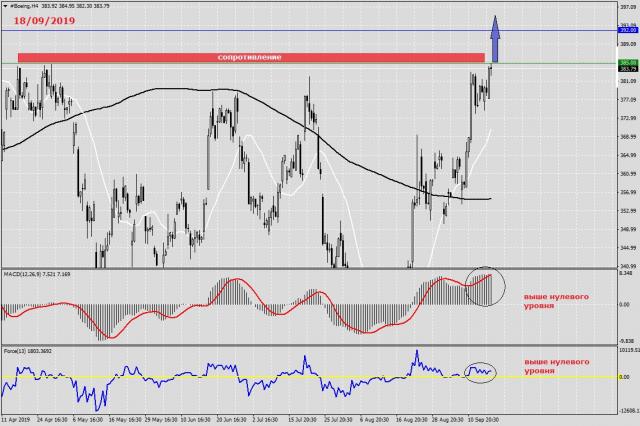The width and height of the screenshot is (640, 426).
Task: Click the blue upward arrow marker
Action: pos(494,40)
